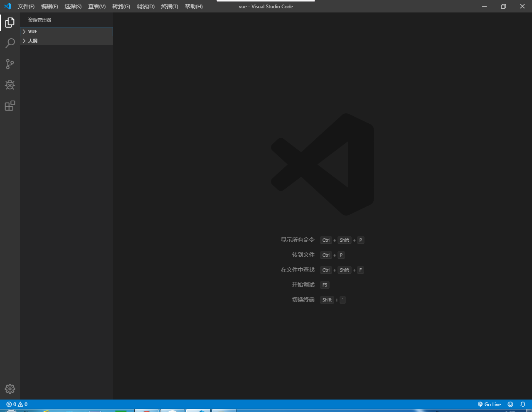Click the errors count in status bar
Viewport: 532px width, 412px height.
point(11,404)
